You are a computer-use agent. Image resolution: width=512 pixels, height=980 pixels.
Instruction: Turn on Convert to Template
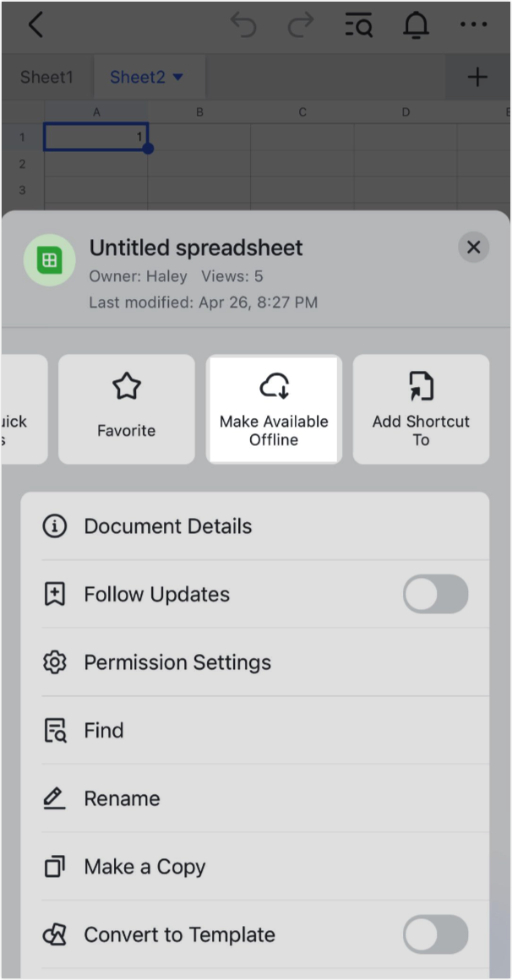click(x=435, y=934)
